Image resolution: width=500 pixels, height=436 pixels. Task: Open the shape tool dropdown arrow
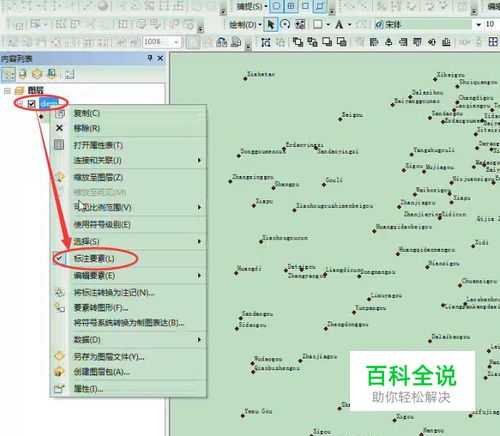(328, 25)
